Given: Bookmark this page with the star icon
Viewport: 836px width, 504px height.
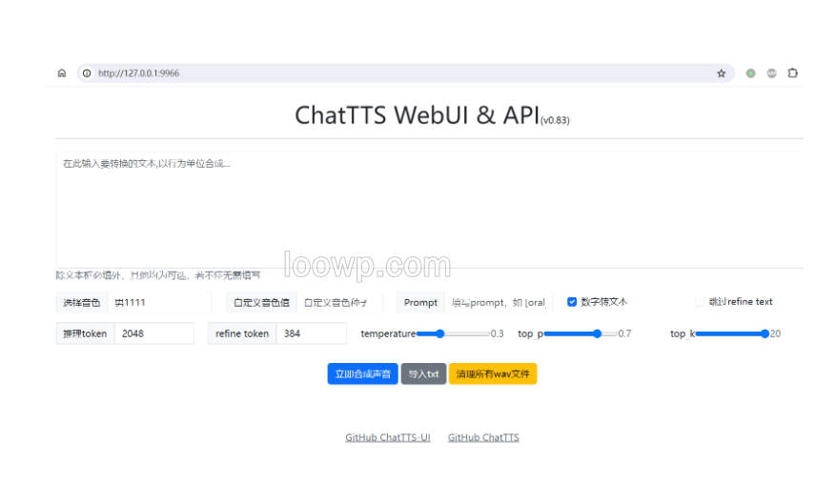Looking at the screenshot, I should [721, 73].
